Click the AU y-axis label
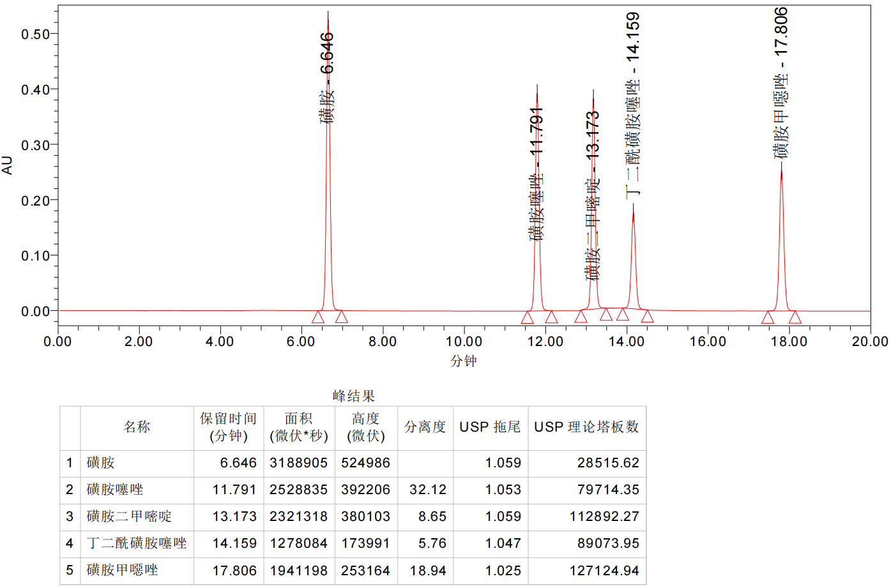891x588 pixels. 7,165
